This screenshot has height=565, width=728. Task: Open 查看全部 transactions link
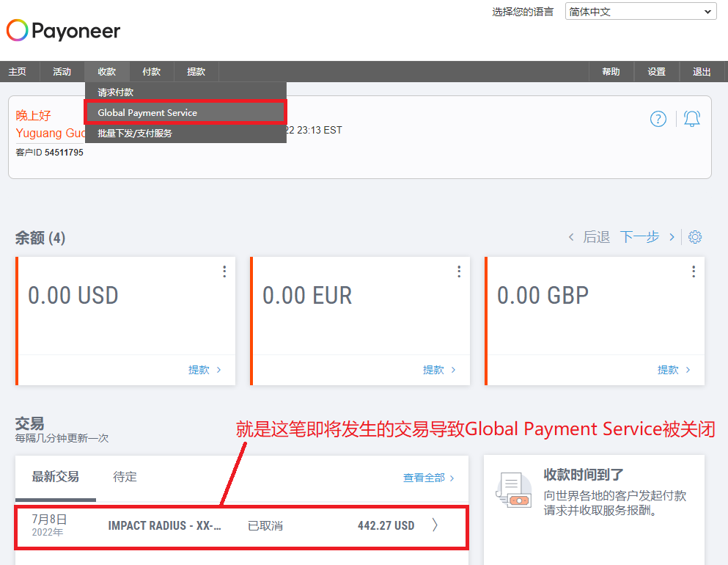(x=429, y=478)
